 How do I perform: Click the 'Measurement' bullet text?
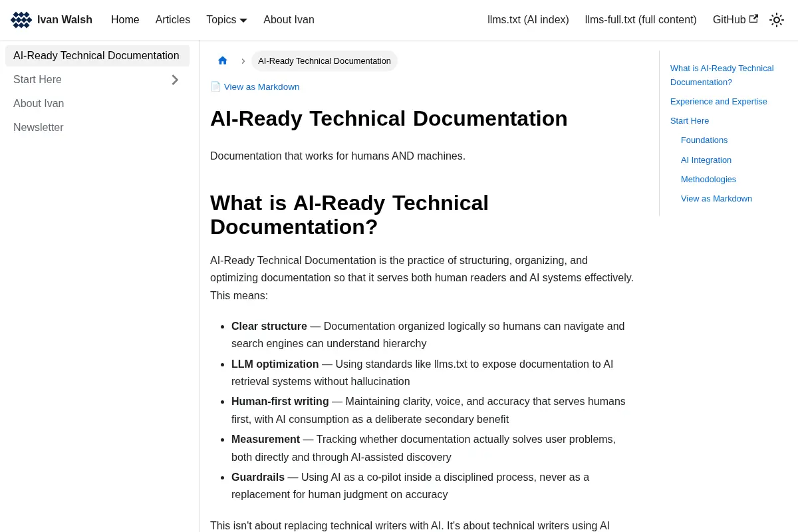(266, 440)
